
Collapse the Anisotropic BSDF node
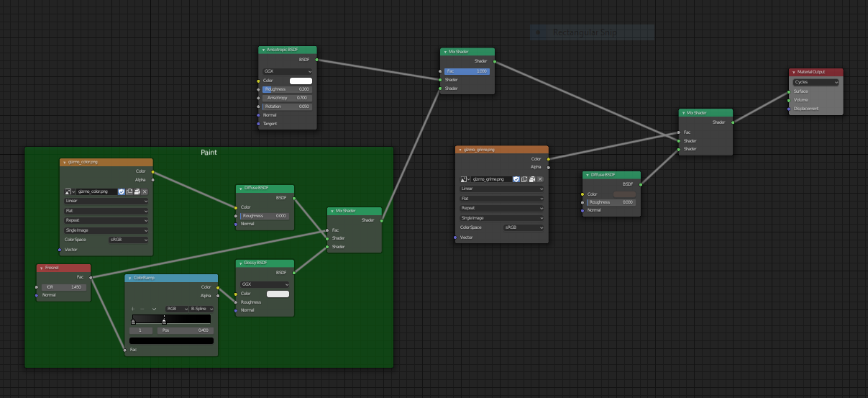[x=263, y=50]
